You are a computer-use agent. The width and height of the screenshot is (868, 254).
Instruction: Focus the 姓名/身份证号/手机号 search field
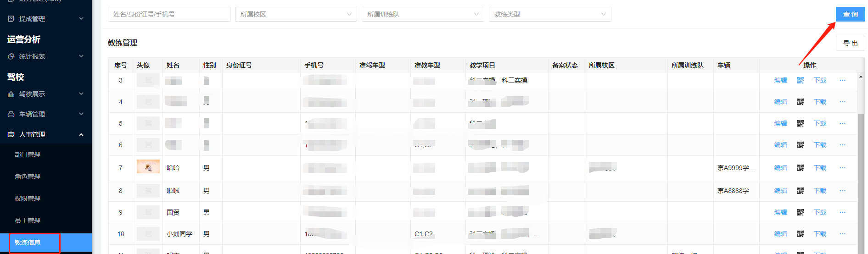pyautogui.click(x=169, y=14)
